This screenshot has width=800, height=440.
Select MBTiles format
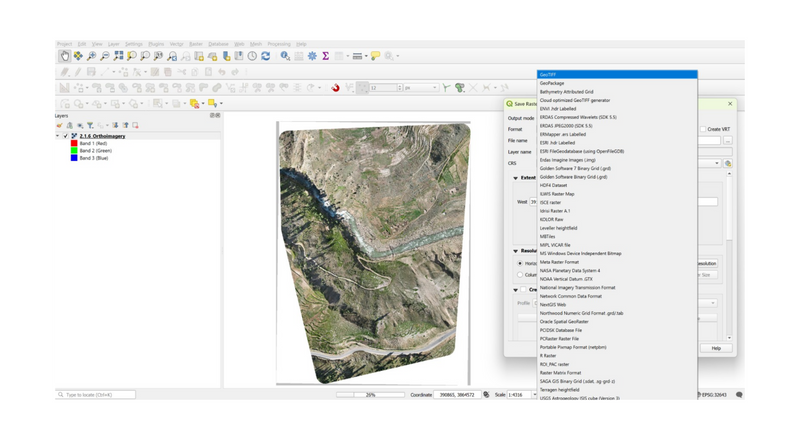(x=617, y=236)
